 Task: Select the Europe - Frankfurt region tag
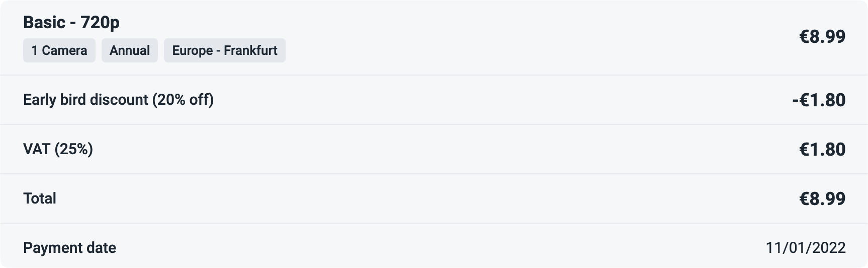click(225, 50)
